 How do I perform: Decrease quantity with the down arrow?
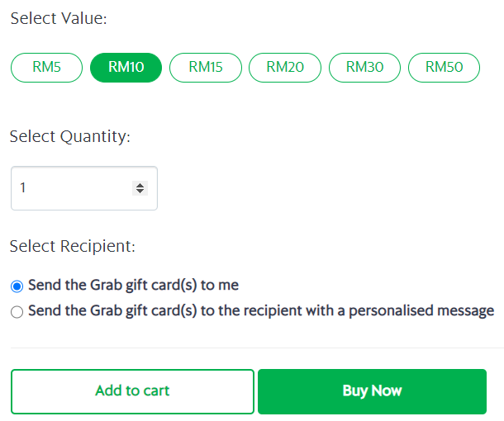[140, 192]
